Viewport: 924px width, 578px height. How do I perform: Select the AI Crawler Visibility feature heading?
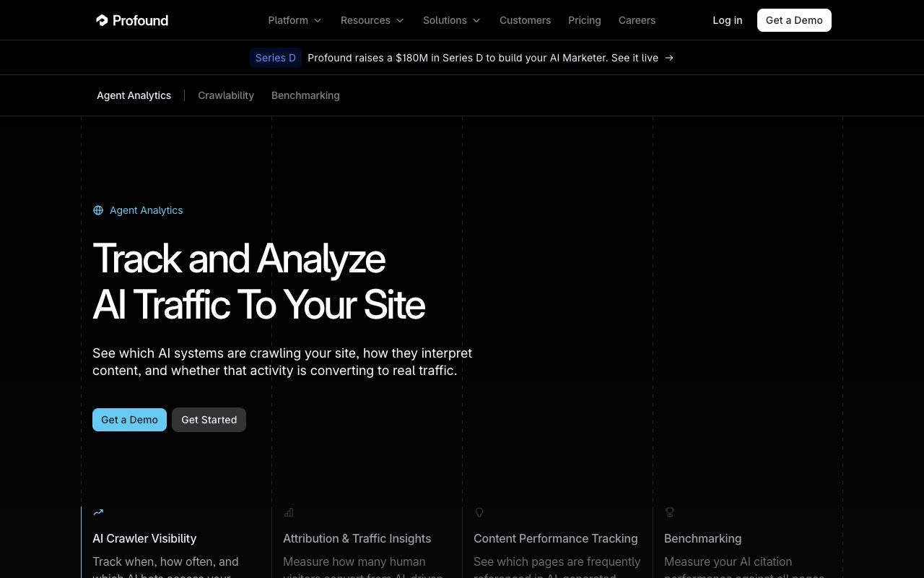click(x=144, y=538)
